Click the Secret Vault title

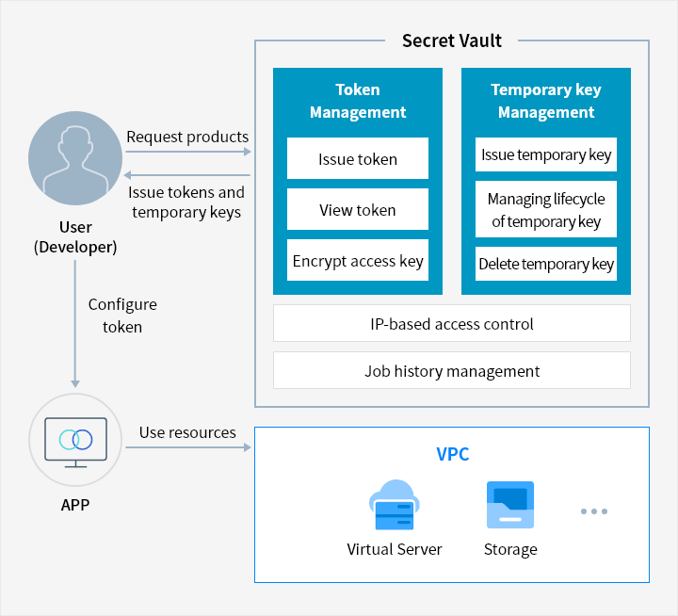[x=452, y=41]
